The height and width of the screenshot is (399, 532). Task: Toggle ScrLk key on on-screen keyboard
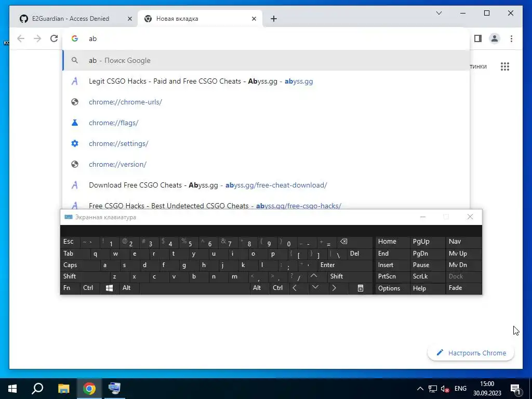tap(427, 276)
